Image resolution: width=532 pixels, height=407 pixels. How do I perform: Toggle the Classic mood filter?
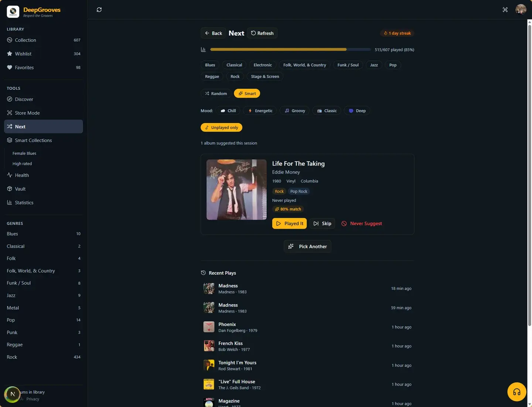tap(327, 111)
